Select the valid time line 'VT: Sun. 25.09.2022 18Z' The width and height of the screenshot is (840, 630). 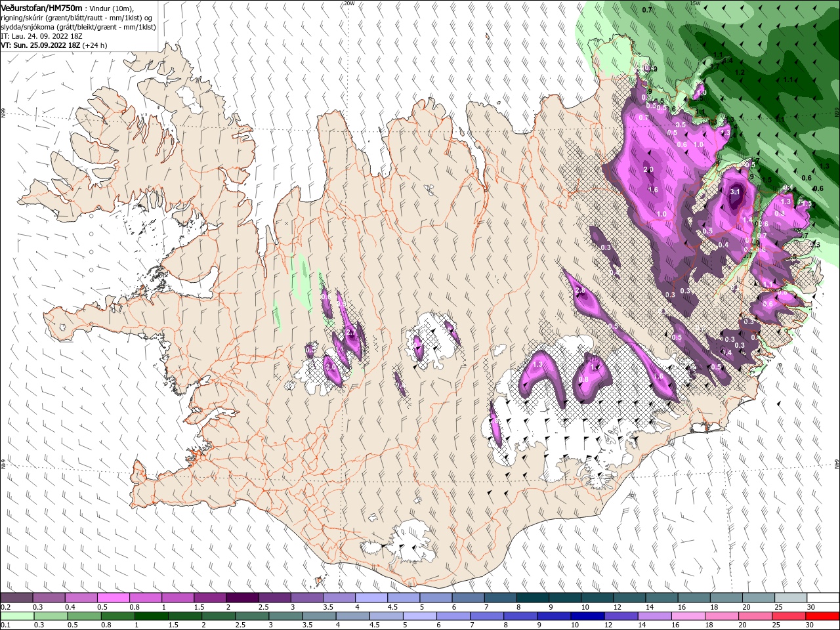pos(40,45)
